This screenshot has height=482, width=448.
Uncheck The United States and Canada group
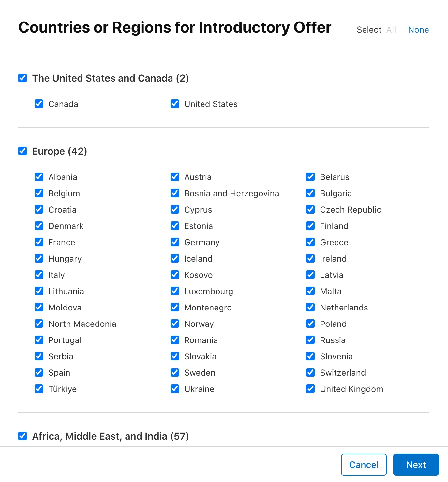(22, 78)
